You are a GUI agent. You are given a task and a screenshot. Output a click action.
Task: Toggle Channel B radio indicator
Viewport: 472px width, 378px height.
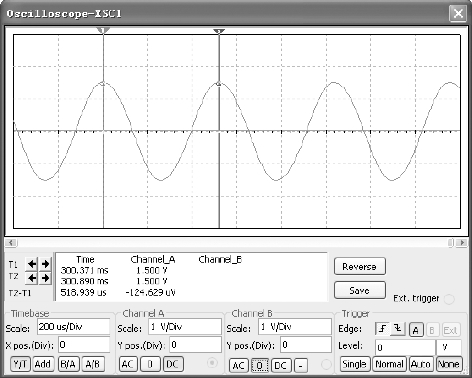pos(326,364)
